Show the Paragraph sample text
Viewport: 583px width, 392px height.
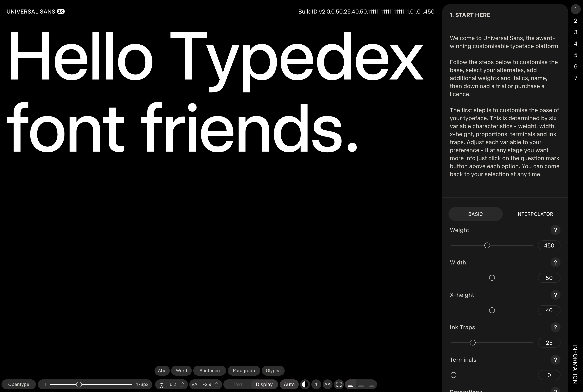244,370
